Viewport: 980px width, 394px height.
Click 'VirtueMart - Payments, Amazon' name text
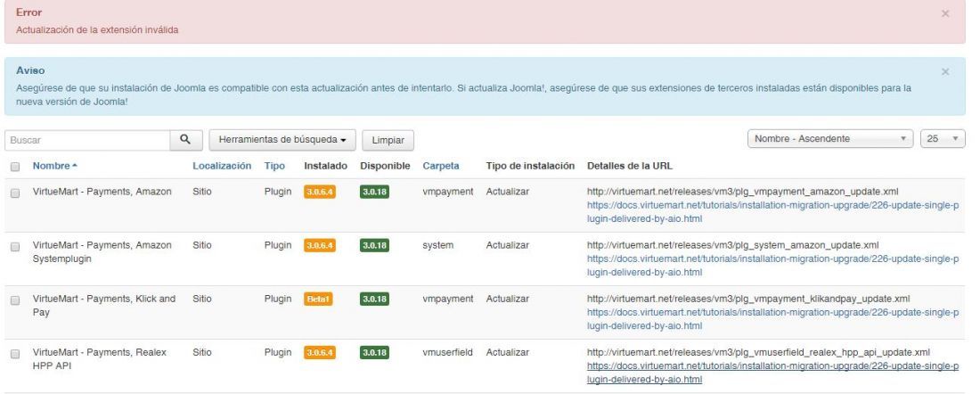click(x=102, y=192)
